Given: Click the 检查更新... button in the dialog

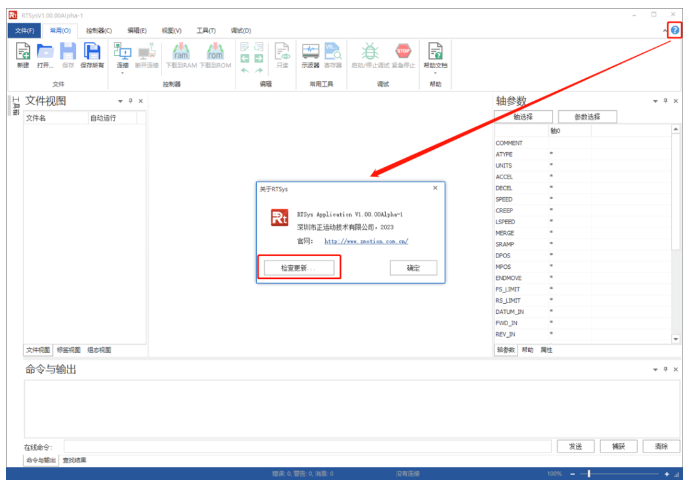Looking at the screenshot, I should tap(298, 268).
